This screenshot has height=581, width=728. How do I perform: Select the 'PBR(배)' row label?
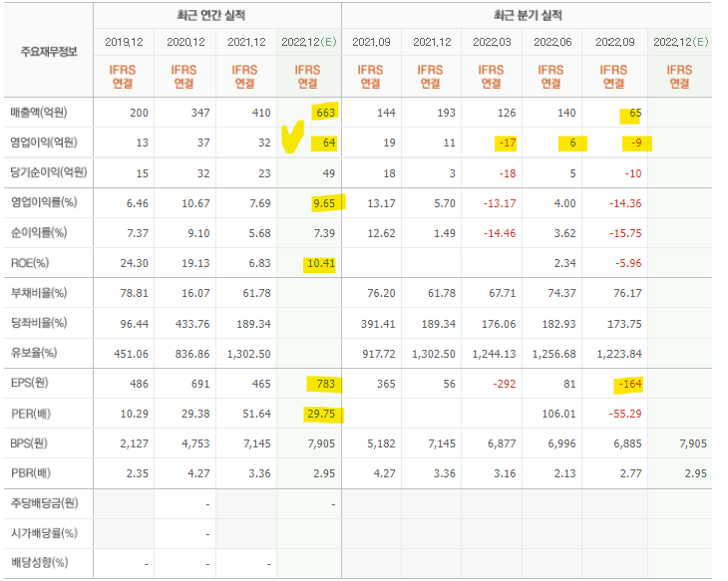pyautogui.click(x=31, y=473)
